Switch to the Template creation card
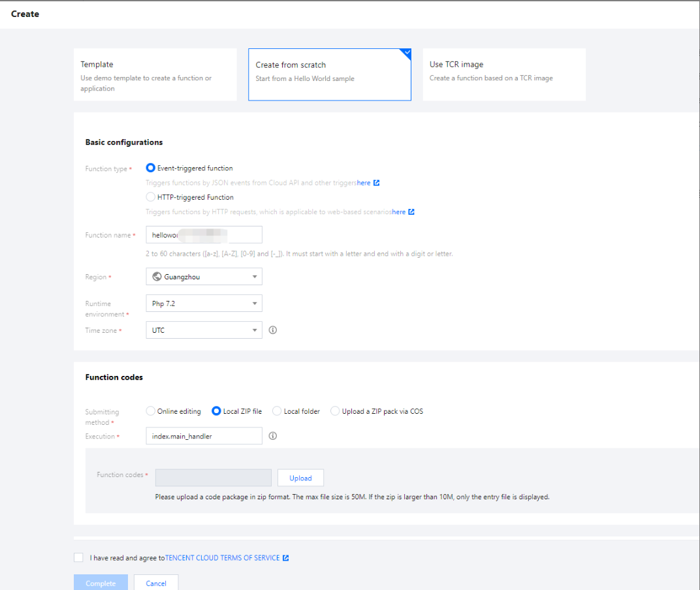The height and width of the screenshot is (590, 700). (x=155, y=74)
